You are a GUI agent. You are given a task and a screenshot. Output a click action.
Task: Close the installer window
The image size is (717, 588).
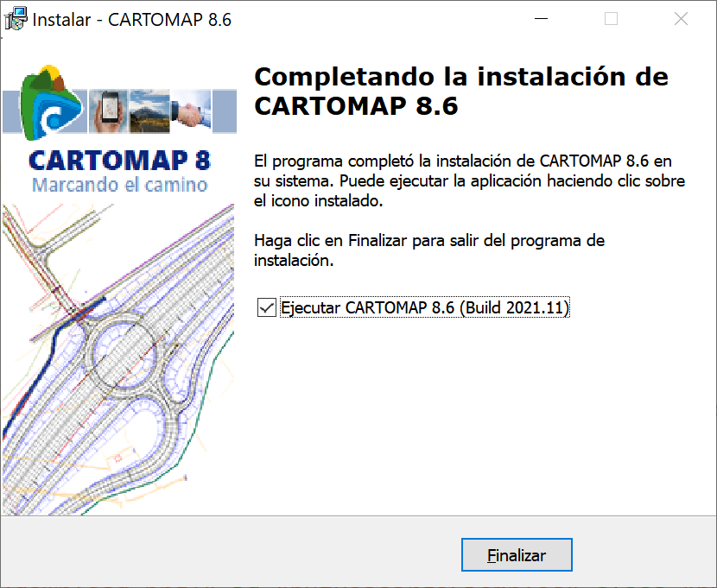tap(681, 19)
